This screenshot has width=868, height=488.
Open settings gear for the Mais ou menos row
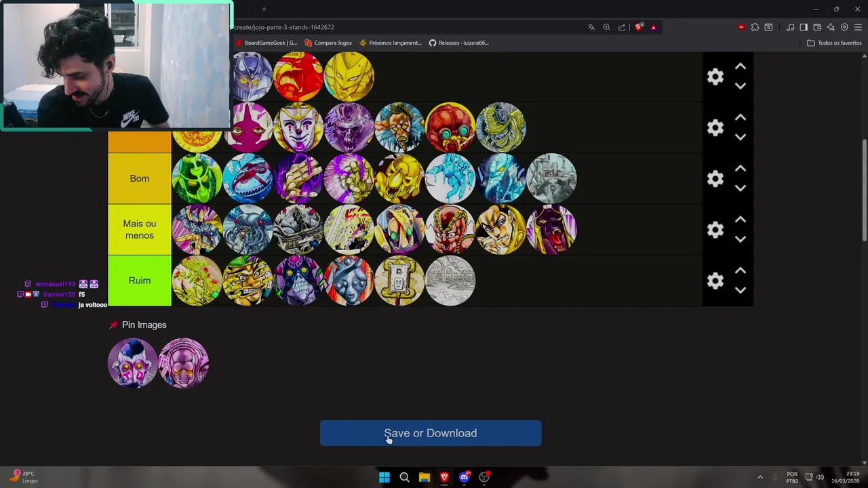[x=715, y=230]
